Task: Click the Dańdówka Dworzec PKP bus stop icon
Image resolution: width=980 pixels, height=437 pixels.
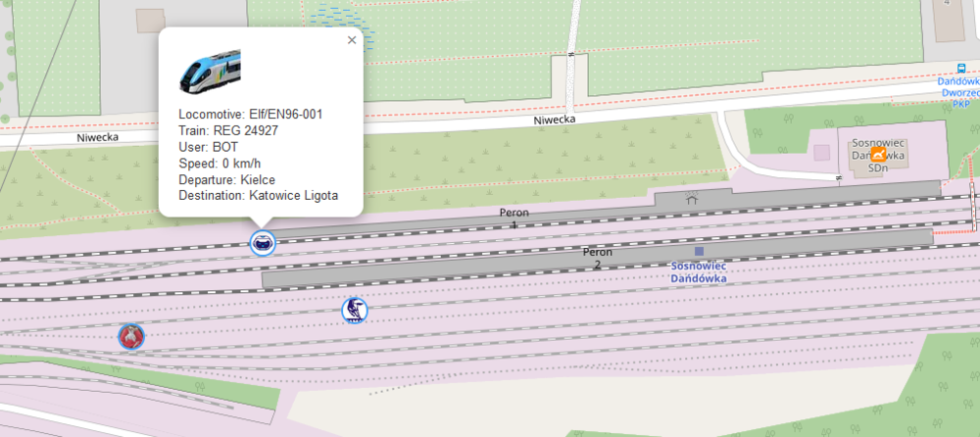Action: (960, 69)
